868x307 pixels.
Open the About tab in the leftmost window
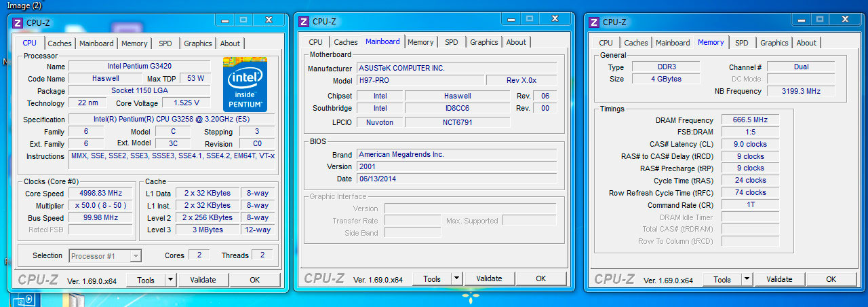click(x=230, y=43)
